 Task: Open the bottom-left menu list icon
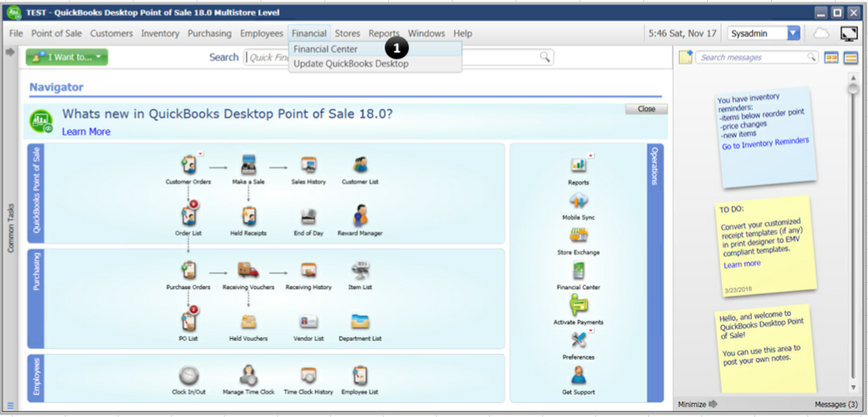[x=11, y=405]
